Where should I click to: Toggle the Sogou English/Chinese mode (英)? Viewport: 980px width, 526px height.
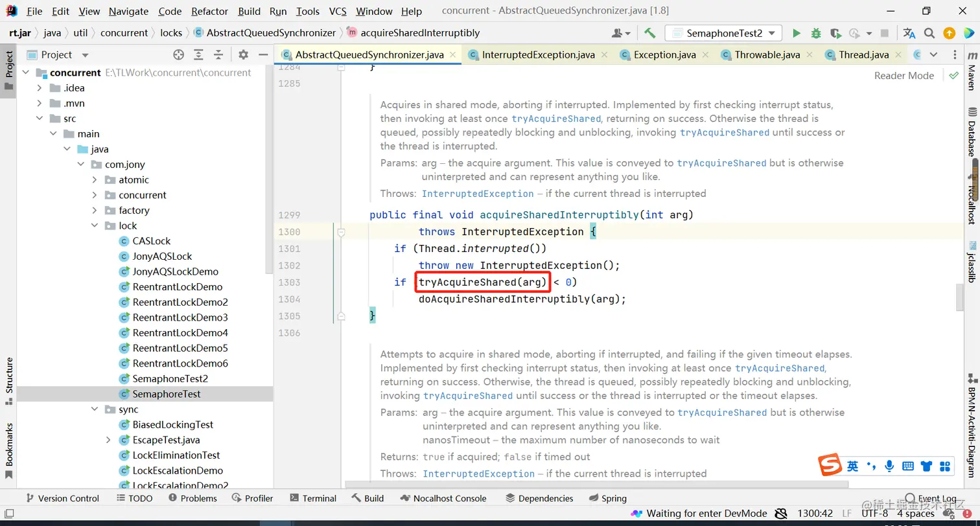(x=853, y=466)
